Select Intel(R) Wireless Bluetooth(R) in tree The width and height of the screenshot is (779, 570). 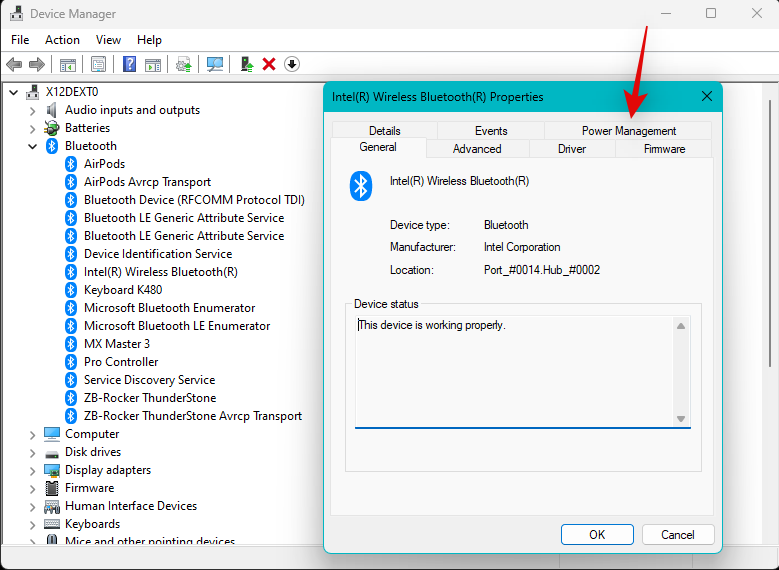(160, 272)
